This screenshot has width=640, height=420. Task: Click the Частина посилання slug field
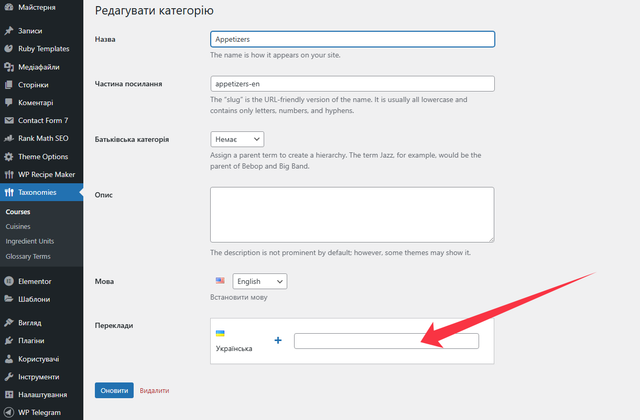coord(353,84)
